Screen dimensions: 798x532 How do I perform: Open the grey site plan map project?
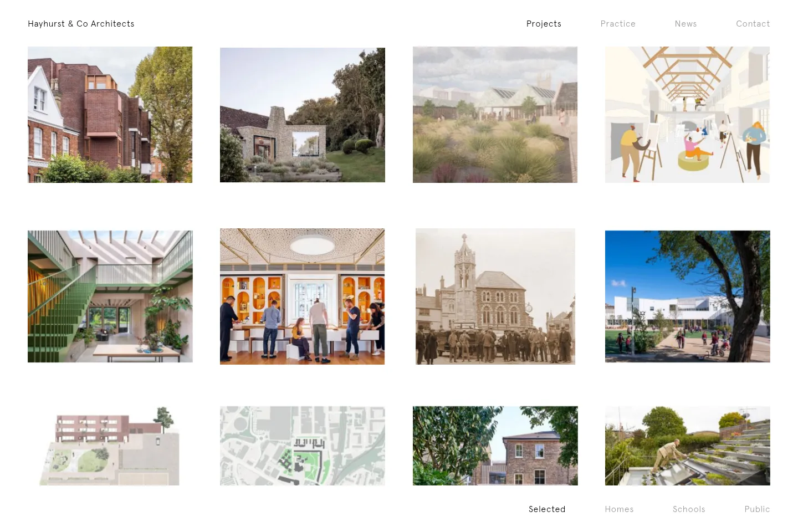[303, 446]
